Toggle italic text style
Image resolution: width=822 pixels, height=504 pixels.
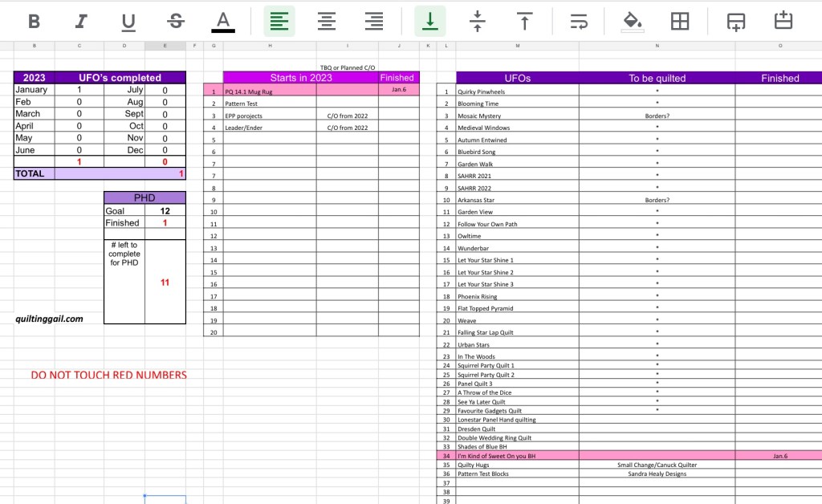81,22
